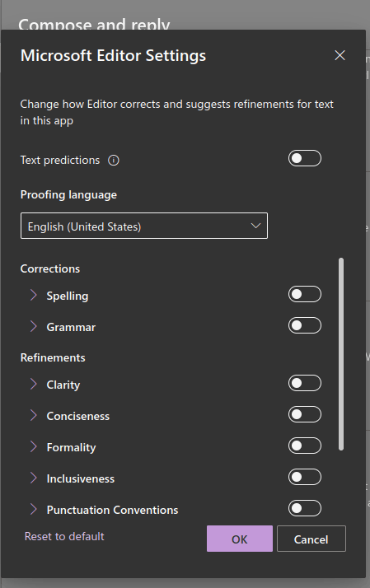Image resolution: width=370 pixels, height=588 pixels.
Task: Enable the Clarity refinement toggle
Action: click(x=305, y=383)
